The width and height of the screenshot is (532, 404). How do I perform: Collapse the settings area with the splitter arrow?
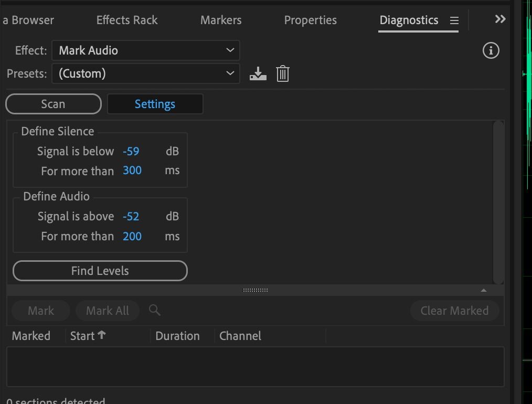point(483,289)
